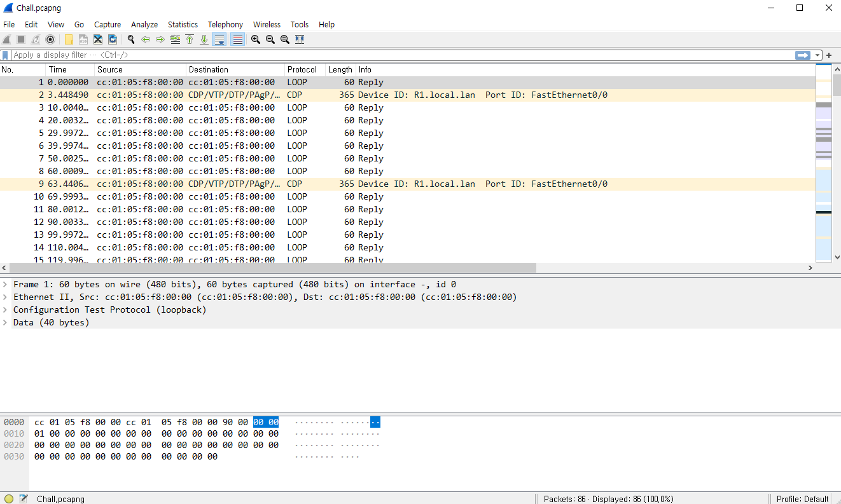
Task: Jump to the first packet
Action: pos(190,39)
